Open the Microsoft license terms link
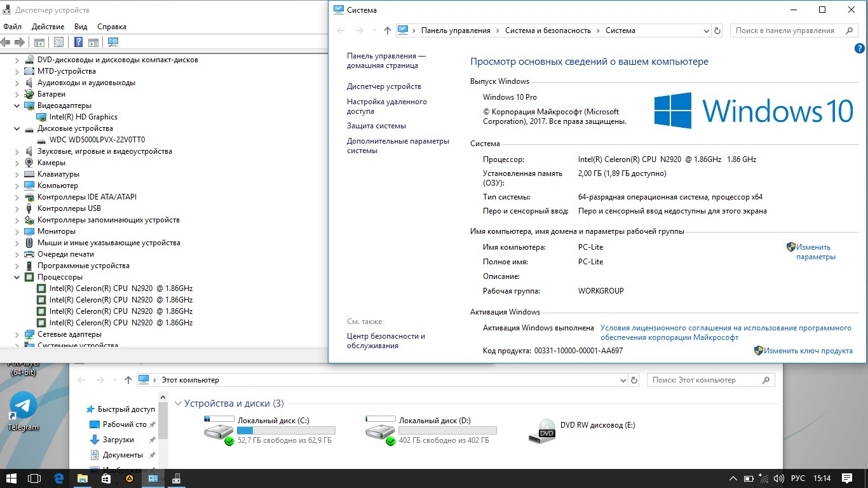 click(726, 333)
